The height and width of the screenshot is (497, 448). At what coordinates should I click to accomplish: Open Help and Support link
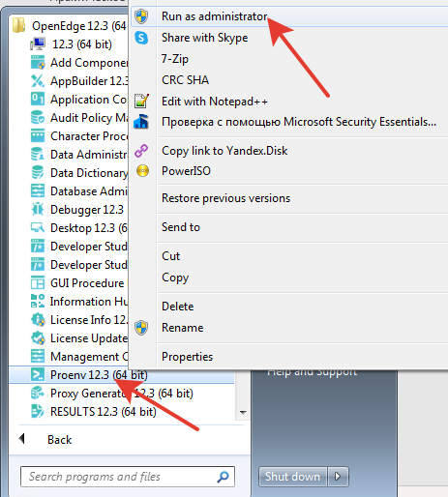313,372
